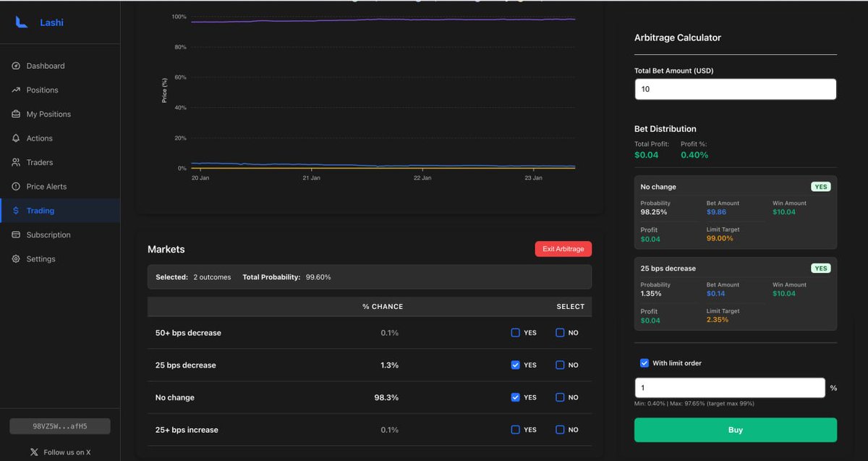Click the Settings gear icon
Screen dimensions: 868x461
pyautogui.click(x=16, y=259)
